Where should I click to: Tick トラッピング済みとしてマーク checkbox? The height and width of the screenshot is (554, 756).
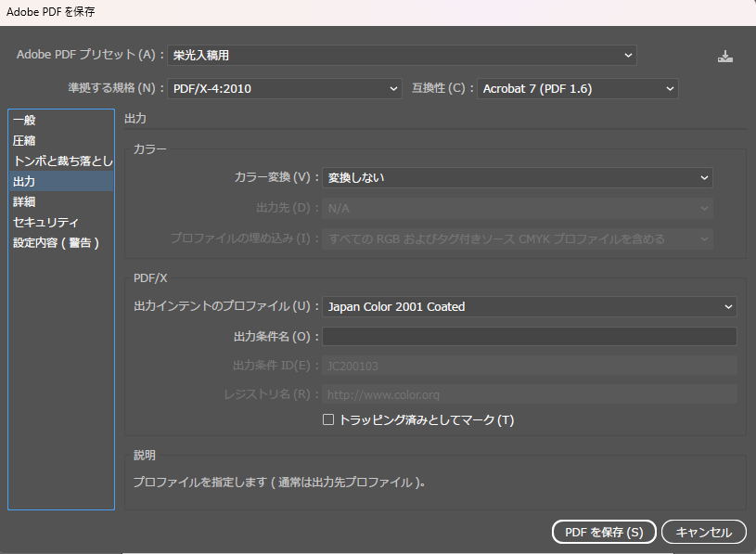[x=328, y=419]
